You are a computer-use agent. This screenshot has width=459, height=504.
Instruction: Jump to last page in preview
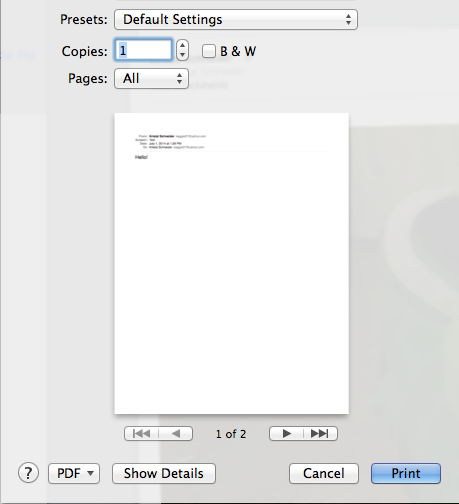320,434
